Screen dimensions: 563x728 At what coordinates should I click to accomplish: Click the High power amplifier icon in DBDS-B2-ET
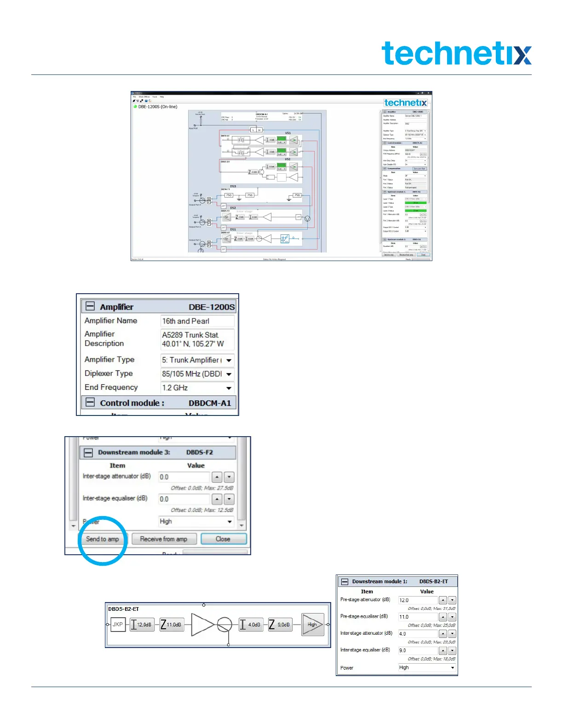313,625
